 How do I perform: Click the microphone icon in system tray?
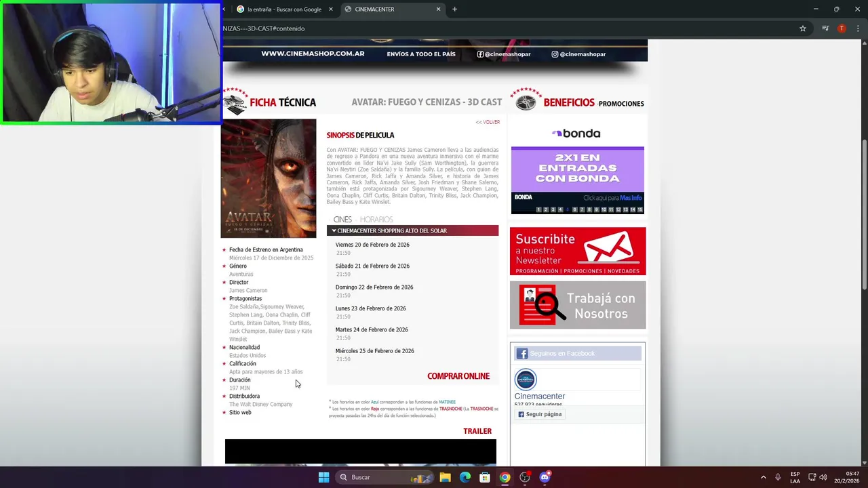click(x=778, y=477)
